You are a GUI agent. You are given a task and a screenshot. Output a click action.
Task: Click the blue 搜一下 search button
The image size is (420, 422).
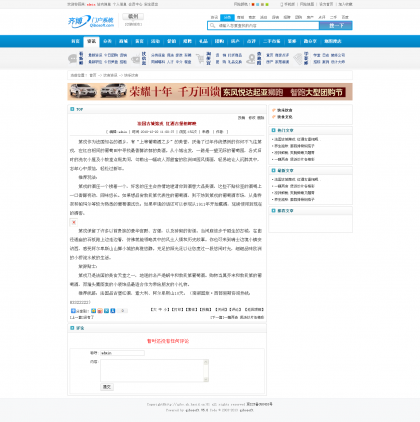(x=336, y=25)
